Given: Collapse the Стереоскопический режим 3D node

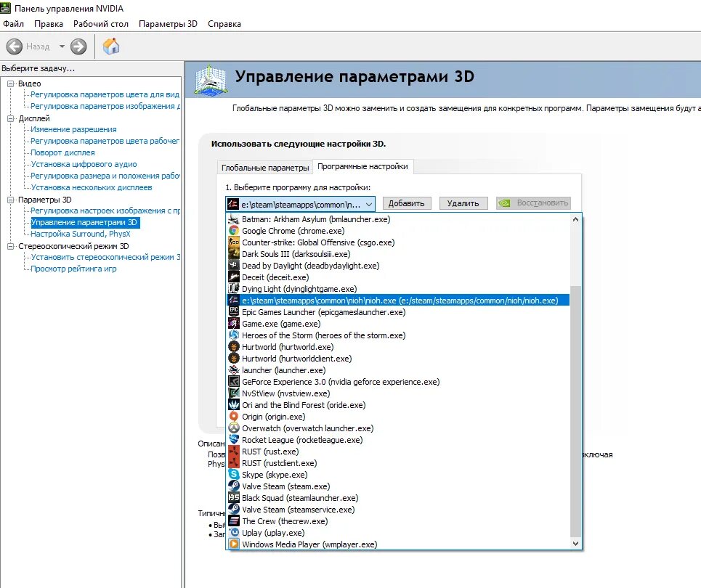Looking at the screenshot, I should 11,246.
